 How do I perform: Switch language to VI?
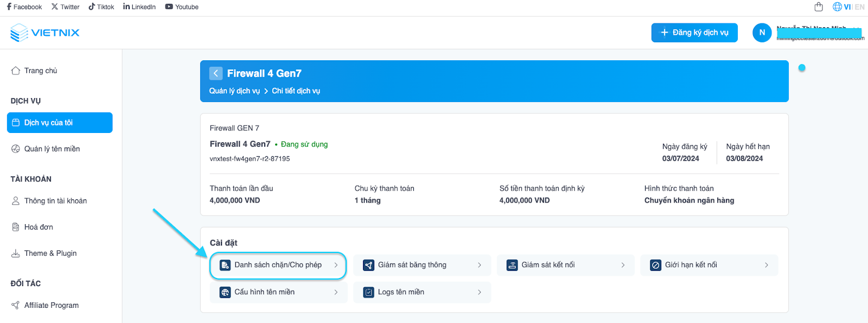point(847,7)
